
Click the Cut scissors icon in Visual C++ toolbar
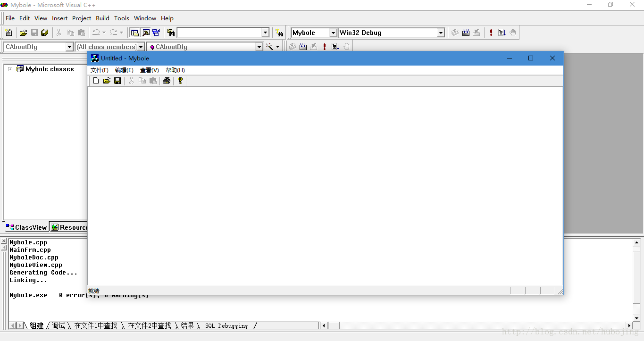point(59,33)
